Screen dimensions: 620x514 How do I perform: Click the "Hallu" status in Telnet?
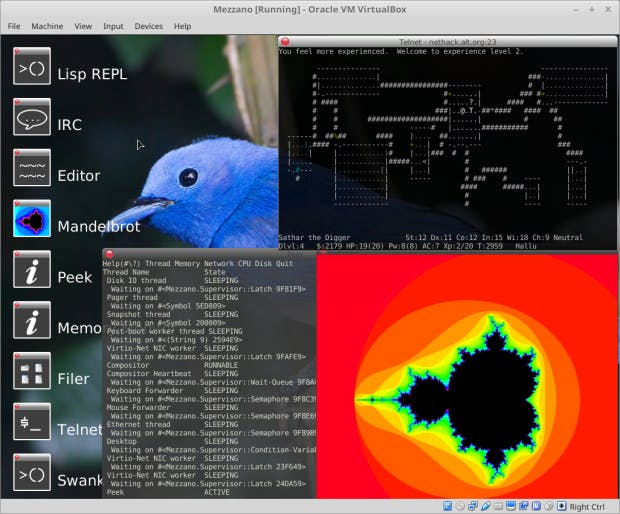tap(526, 246)
